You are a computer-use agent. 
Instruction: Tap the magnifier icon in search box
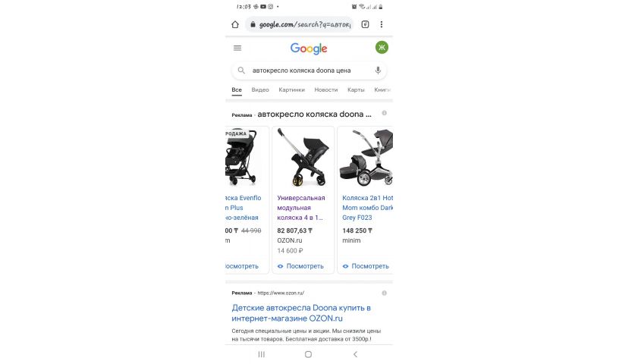click(241, 71)
